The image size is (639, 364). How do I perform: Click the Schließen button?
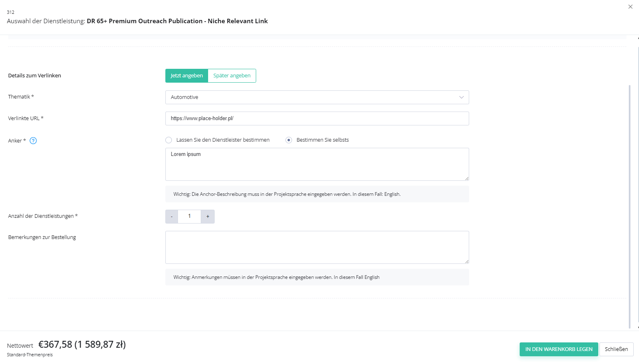[x=616, y=349]
